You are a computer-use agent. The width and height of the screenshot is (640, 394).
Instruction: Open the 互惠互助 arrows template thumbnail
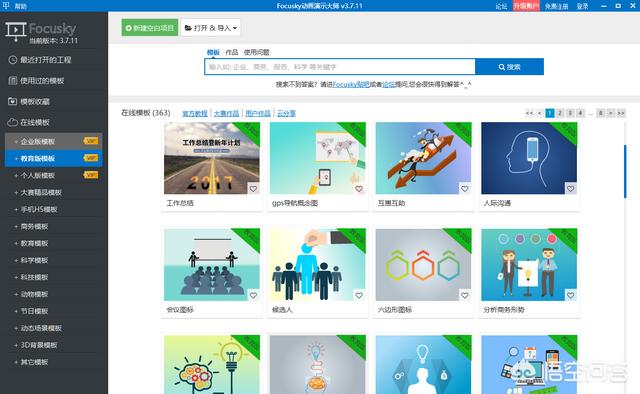[423, 158]
